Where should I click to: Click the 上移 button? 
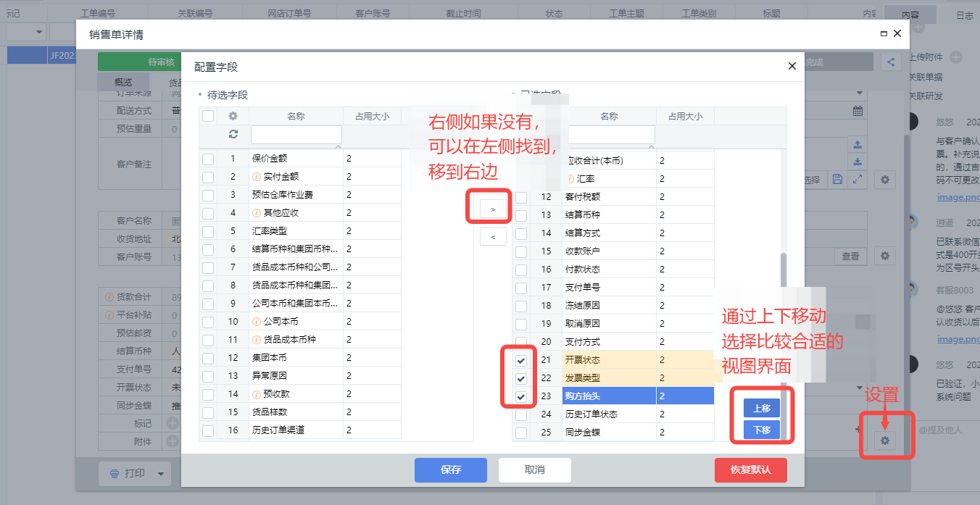pos(761,408)
